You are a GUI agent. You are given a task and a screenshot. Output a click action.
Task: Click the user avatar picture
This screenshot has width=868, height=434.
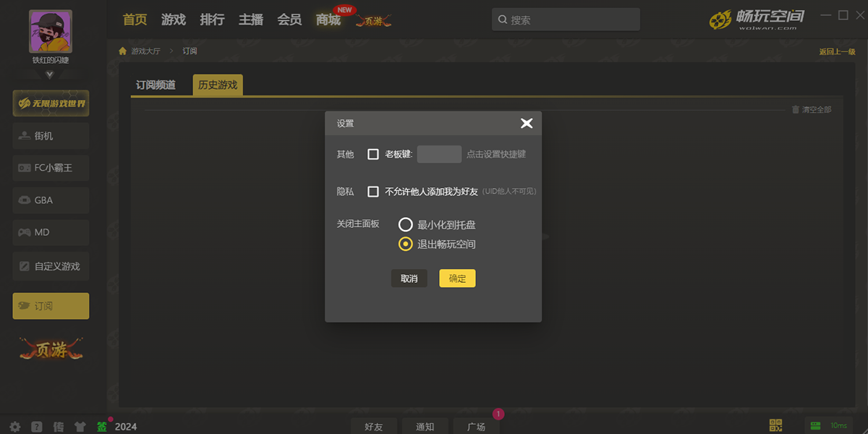click(x=51, y=32)
